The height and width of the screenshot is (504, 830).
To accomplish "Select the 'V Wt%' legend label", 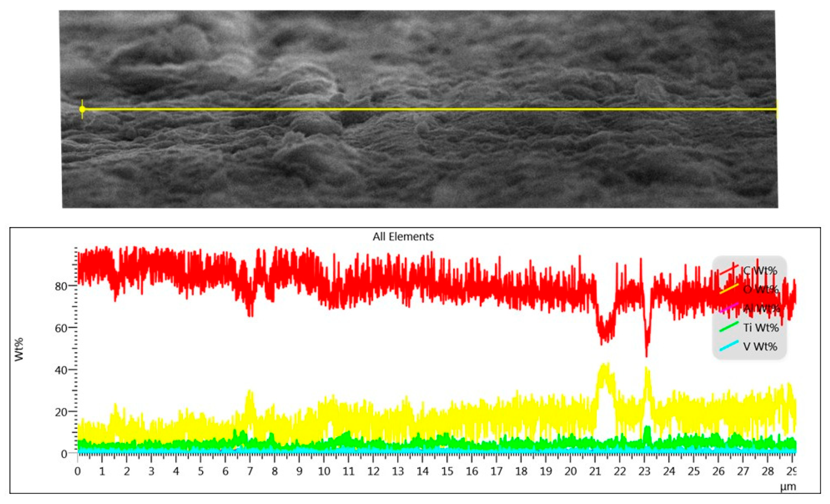I will pyautogui.click(x=760, y=346).
